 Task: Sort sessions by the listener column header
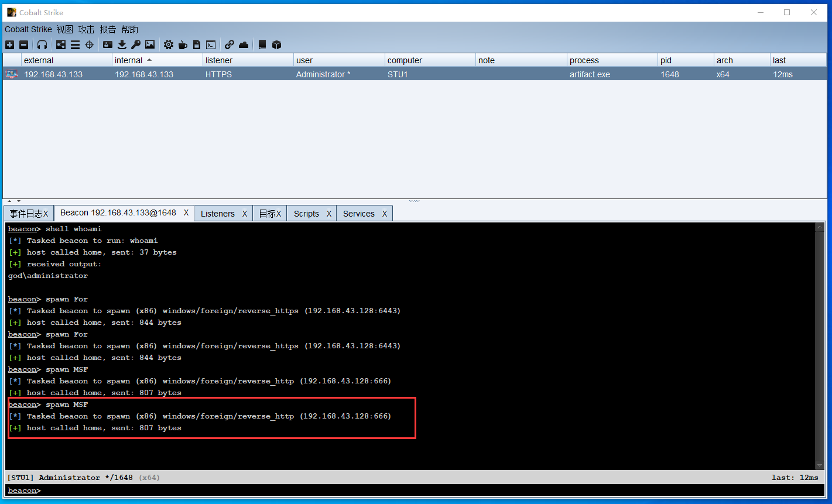coord(248,60)
